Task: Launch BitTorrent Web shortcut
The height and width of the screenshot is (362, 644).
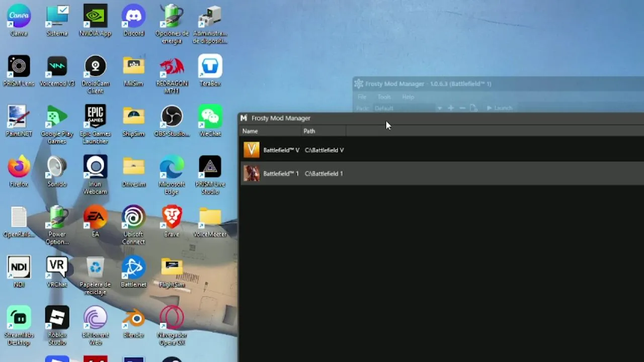Action: tap(95, 326)
